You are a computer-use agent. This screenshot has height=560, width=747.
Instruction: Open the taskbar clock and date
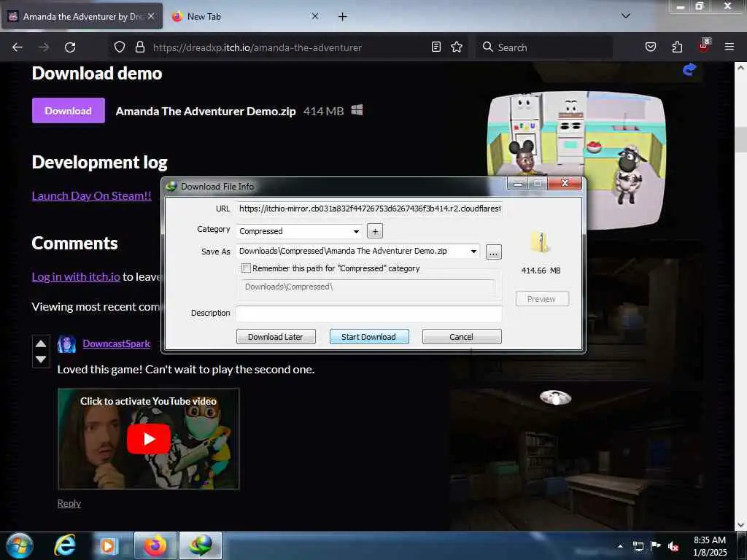pyautogui.click(x=710, y=546)
